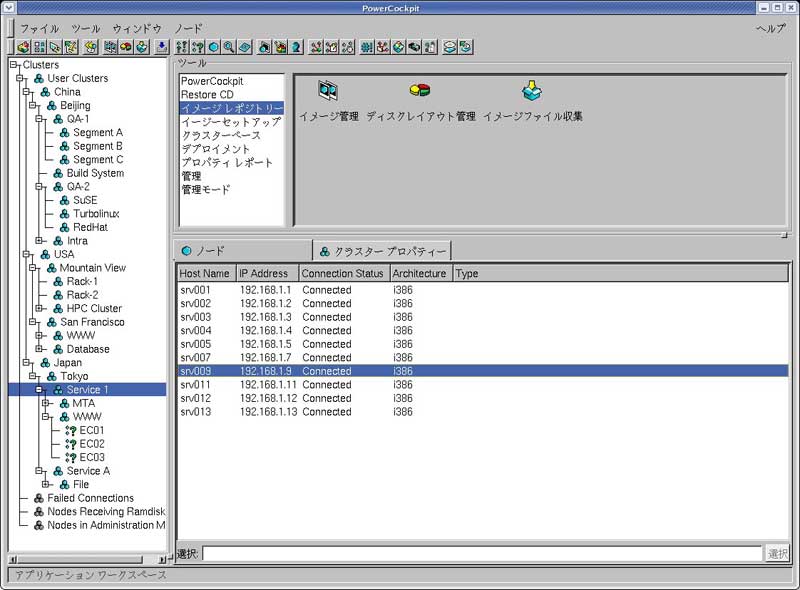Viewport: 800px width, 590px height.
Task: Expand the Intra tree node
Action: point(39,240)
